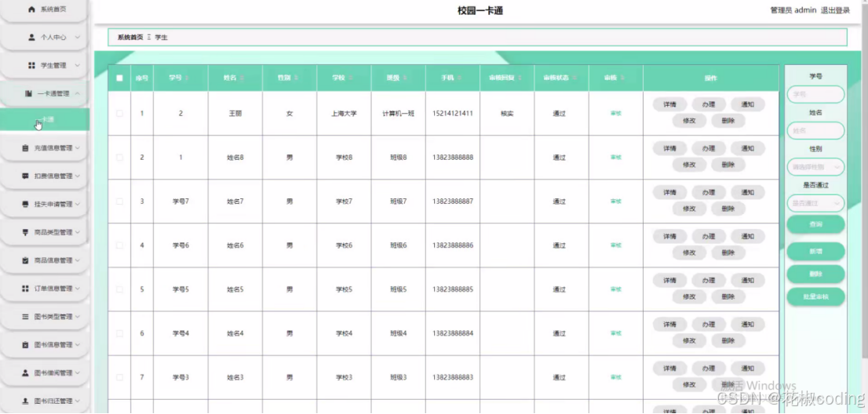
Task: Click 修改 for student 王丽
Action: 689,121
